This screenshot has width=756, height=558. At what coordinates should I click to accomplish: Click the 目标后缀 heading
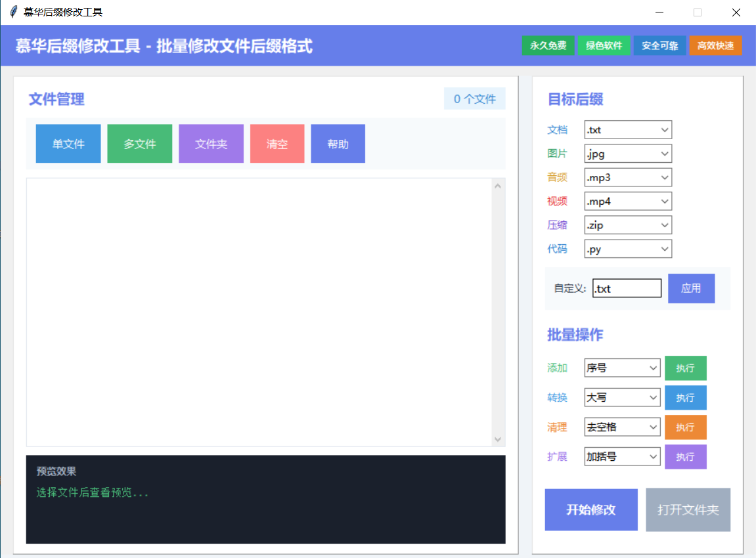click(575, 99)
